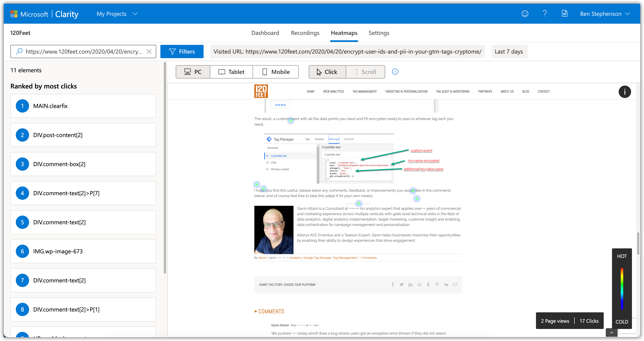Screen dimensions: 644x341
Task: Open the Settings tab
Action: pyautogui.click(x=379, y=33)
